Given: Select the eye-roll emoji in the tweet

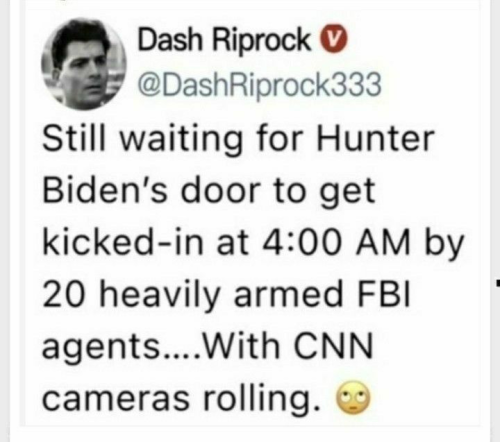Looking at the screenshot, I should [x=354, y=398].
